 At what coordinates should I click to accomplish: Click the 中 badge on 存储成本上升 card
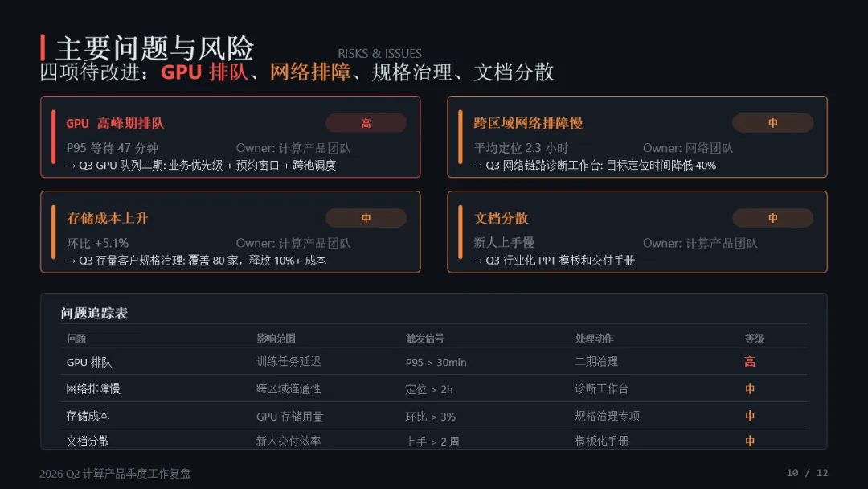[366, 218]
